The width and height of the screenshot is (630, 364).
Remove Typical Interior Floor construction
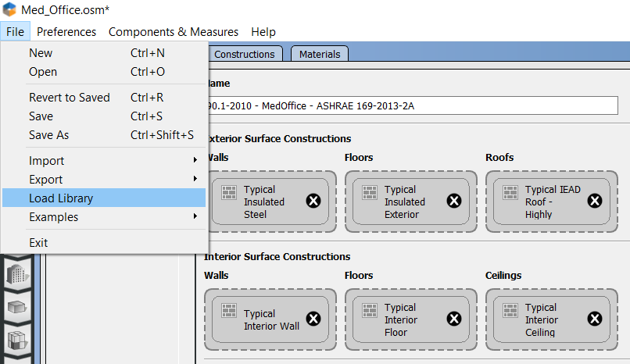[x=454, y=319]
